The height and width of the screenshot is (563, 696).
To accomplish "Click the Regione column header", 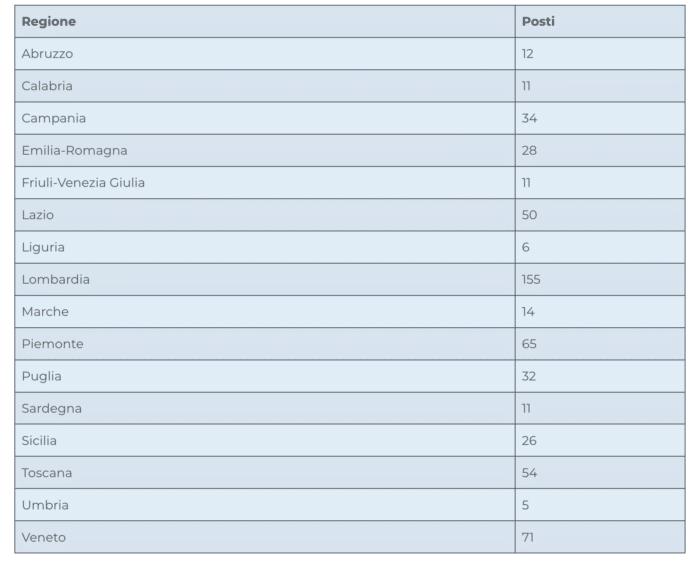I will (x=49, y=22).
